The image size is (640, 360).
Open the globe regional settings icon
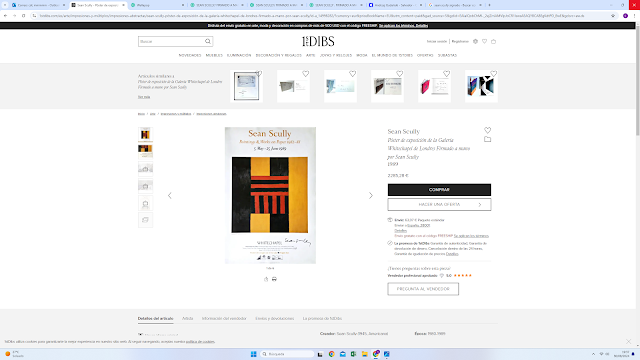pos(476,41)
